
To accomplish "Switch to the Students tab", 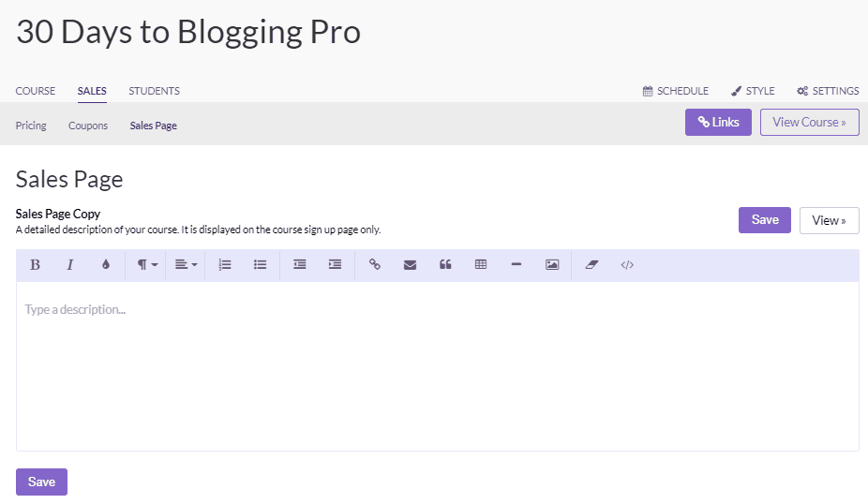I will [x=154, y=91].
